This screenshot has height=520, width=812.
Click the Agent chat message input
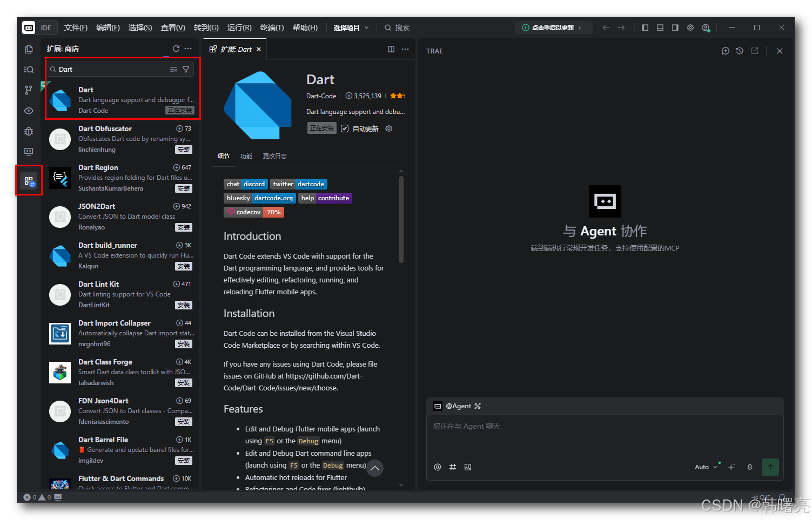tap(605, 436)
